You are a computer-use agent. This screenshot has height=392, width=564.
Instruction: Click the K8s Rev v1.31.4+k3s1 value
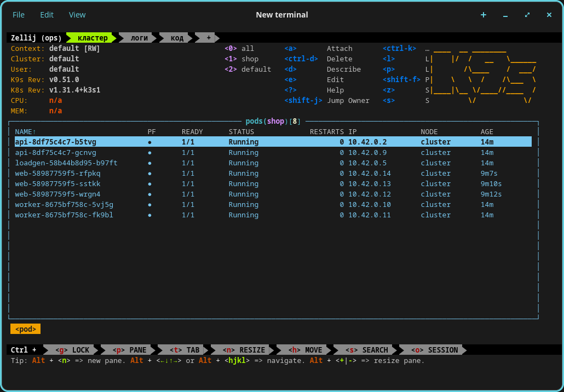point(75,90)
